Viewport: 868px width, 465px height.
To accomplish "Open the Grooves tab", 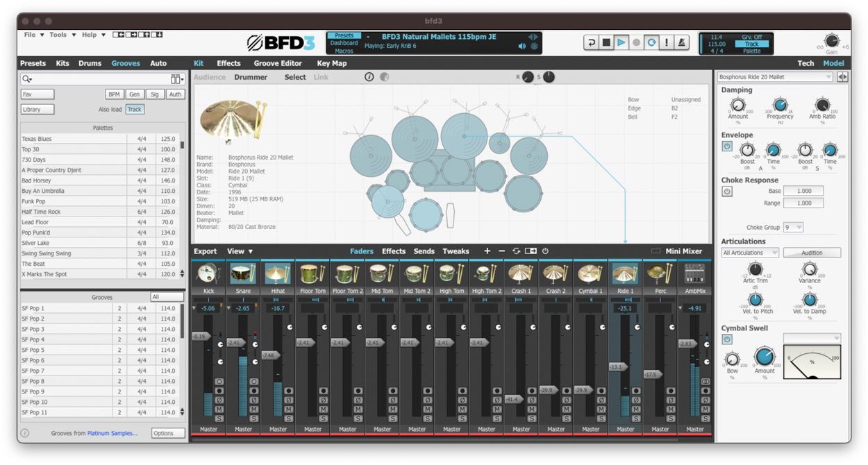I will [x=126, y=62].
